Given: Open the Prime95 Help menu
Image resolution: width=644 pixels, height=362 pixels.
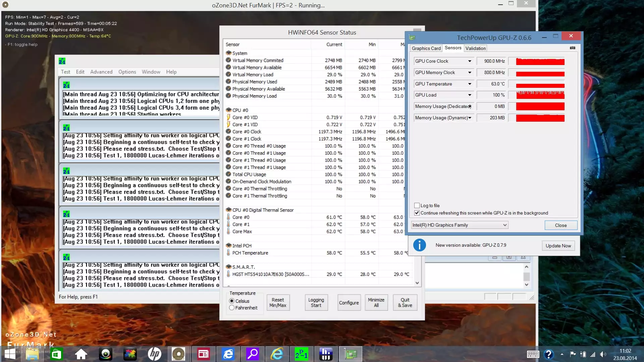Looking at the screenshot, I should tap(171, 72).
